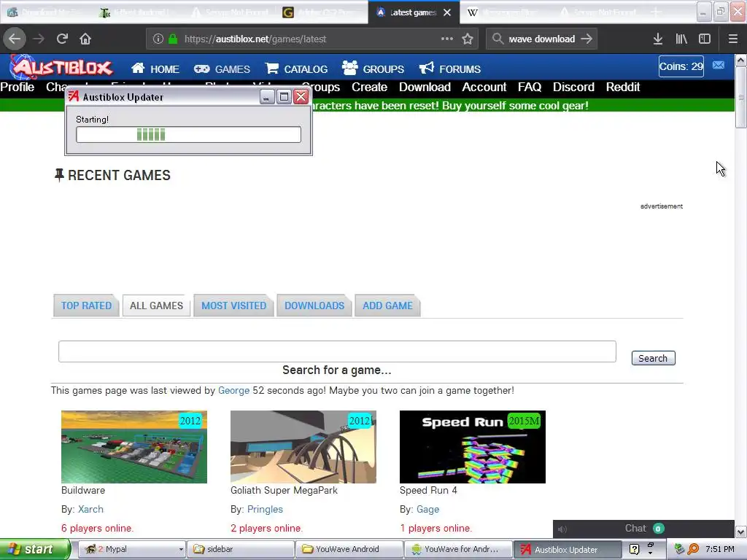Open George's profile link
The width and height of the screenshot is (747, 560).
233,391
